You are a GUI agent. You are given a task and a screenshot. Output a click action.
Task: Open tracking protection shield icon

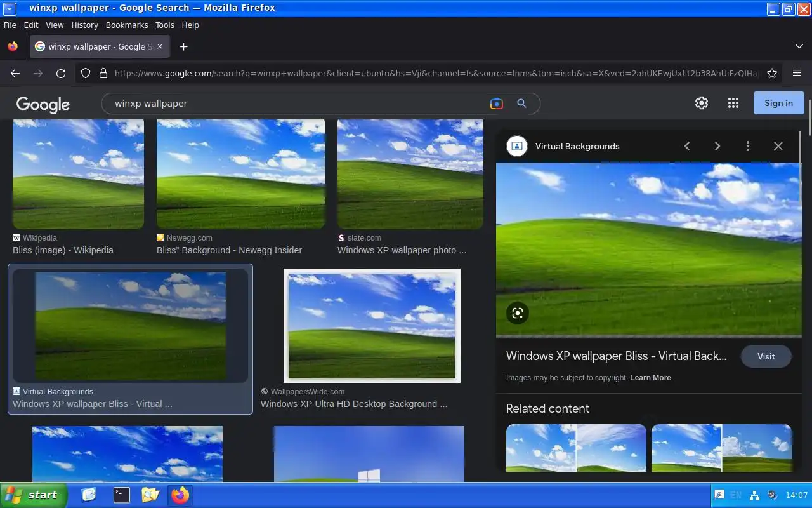86,73
